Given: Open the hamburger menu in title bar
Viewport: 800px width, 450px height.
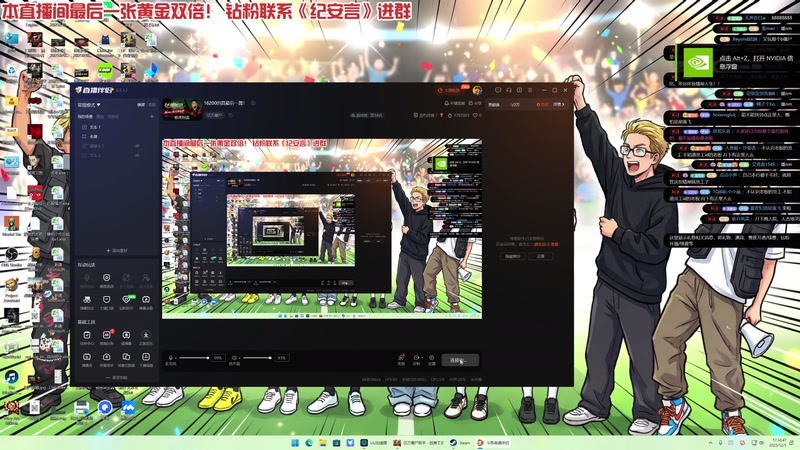Looking at the screenshot, I should click(530, 90).
